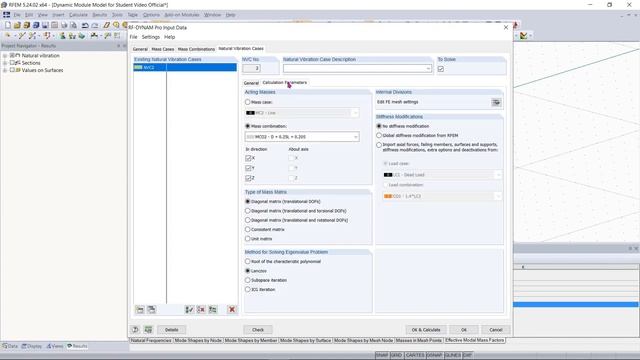
Task: Select Global stiffness modification from RFEM
Action: 379,135
